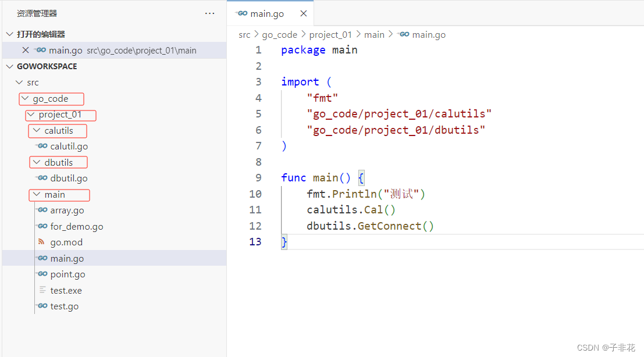This screenshot has width=644, height=357.
Task: Click the "go_code/project_01/dbutils" import string
Action: click(396, 130)
